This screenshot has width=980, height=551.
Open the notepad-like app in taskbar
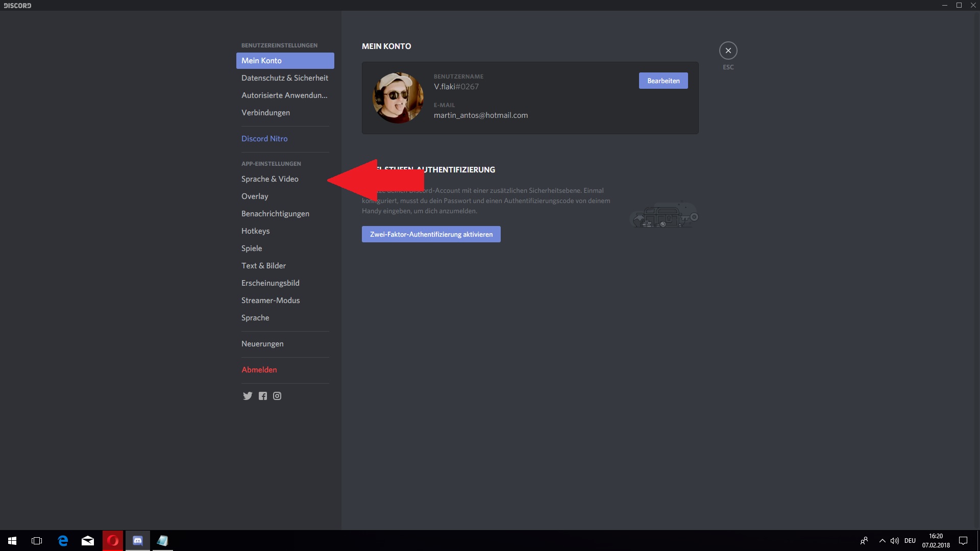pyautogui.click(x=163, y=541)
